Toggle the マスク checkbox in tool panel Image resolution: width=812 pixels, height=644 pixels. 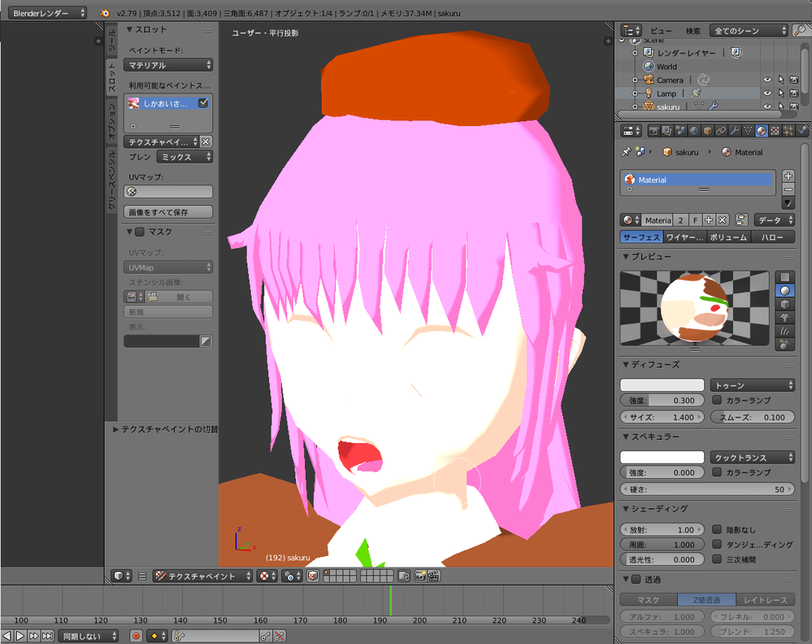[x=140, y=233]
